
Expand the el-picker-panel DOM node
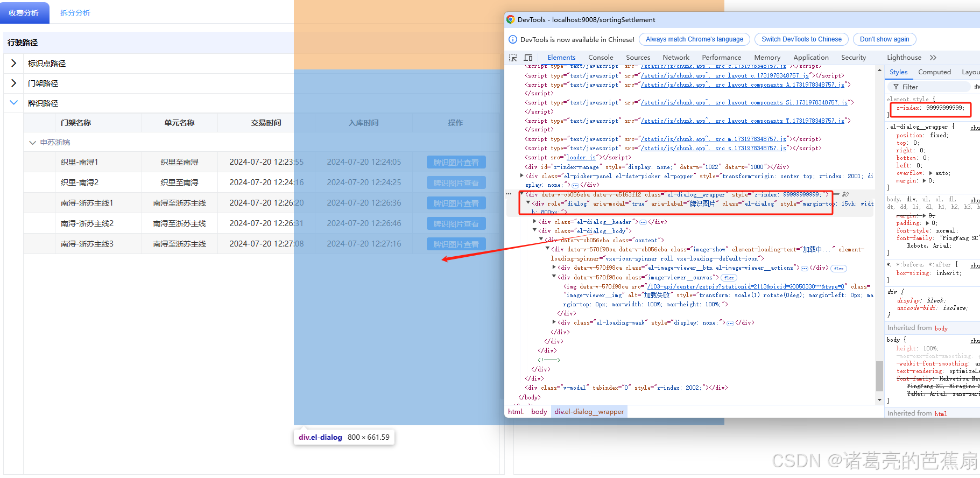521,175
